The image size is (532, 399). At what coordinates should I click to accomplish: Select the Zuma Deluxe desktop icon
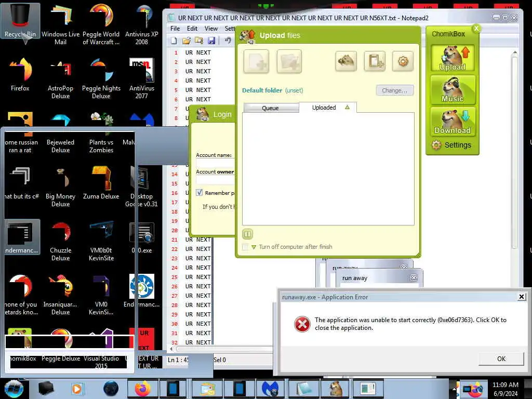coord(101,183)
